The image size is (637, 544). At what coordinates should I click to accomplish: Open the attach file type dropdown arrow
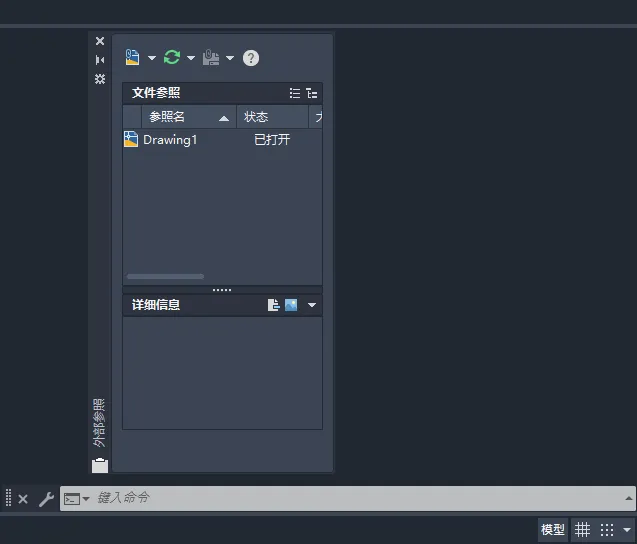[x=152, y=58]
